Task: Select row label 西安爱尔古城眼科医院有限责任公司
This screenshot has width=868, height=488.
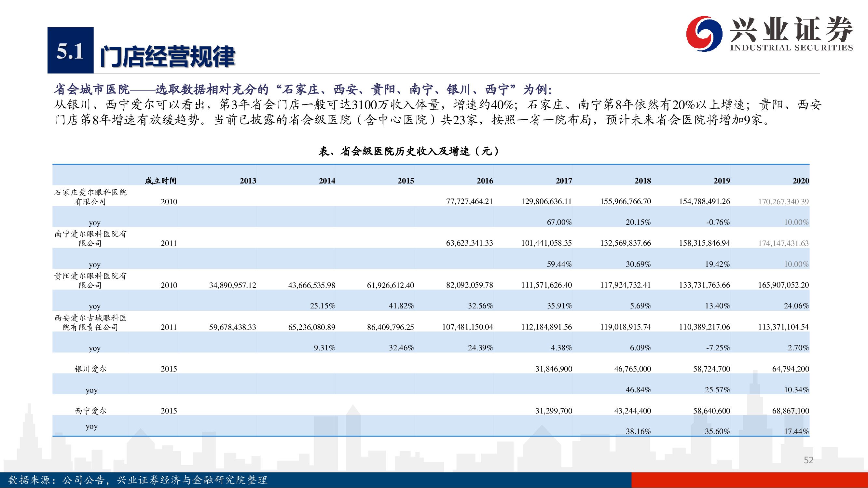Action: pyautogui.click(x=90, y=322)
